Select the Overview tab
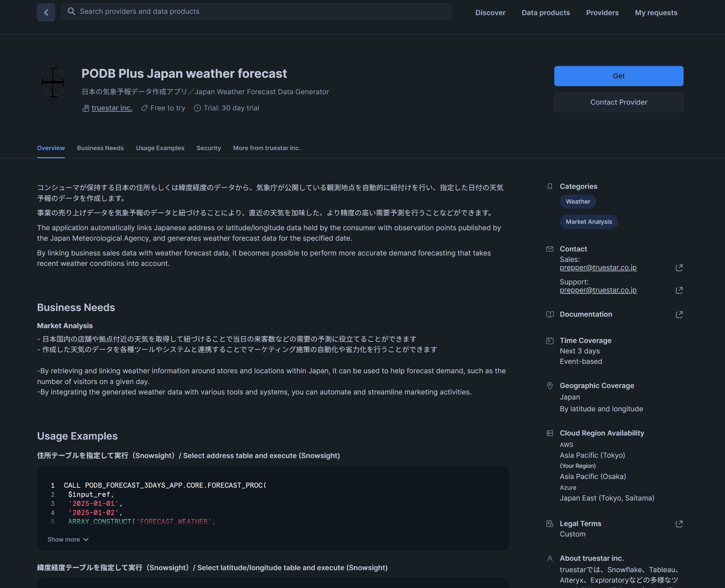725x588 pixels. click(51, 148)
